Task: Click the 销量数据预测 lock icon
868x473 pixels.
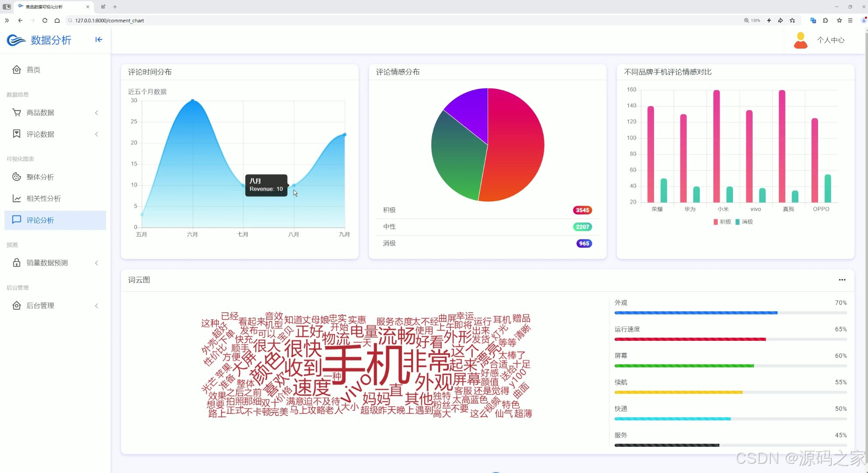Action: pyautogui.click(x=17, y=263)
